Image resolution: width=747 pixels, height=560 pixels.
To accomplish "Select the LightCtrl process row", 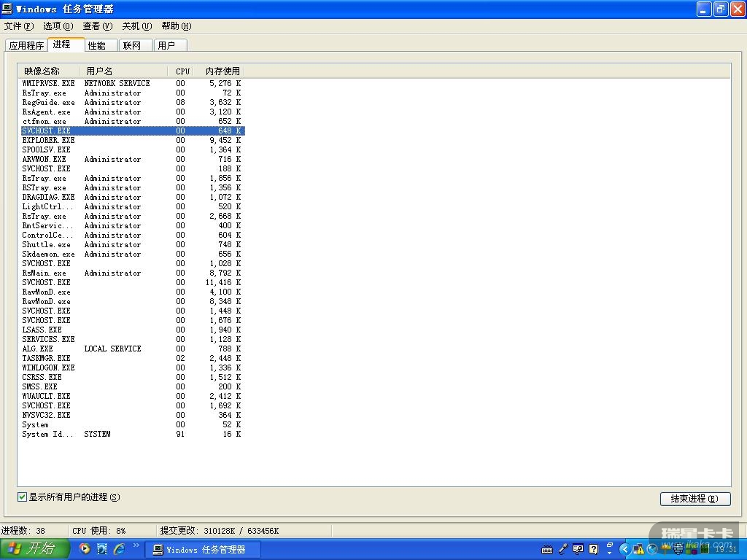I will (133, 206).
